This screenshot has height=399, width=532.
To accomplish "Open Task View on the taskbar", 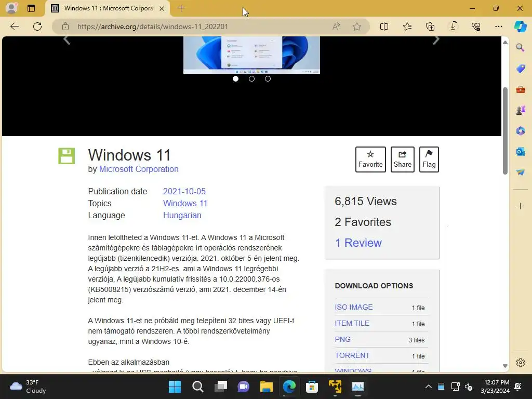I will (220, 387).
